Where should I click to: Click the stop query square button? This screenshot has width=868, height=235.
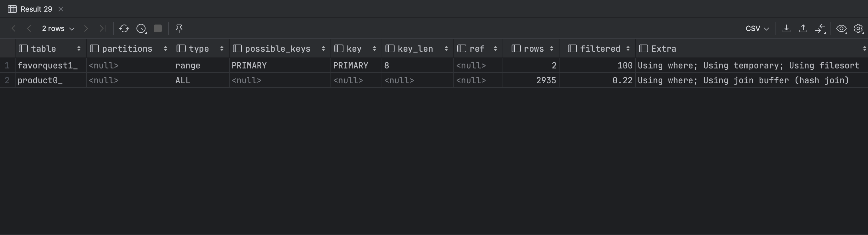[158, 29]
